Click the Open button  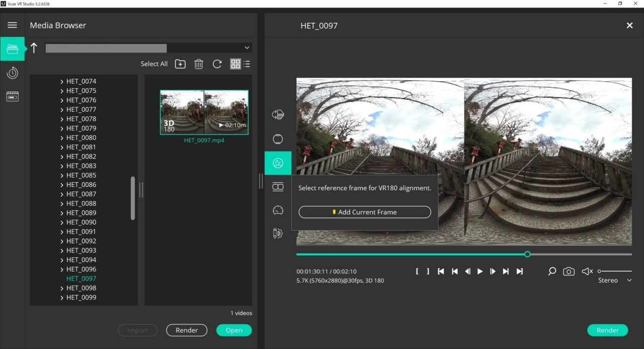(x=234, y=330)
